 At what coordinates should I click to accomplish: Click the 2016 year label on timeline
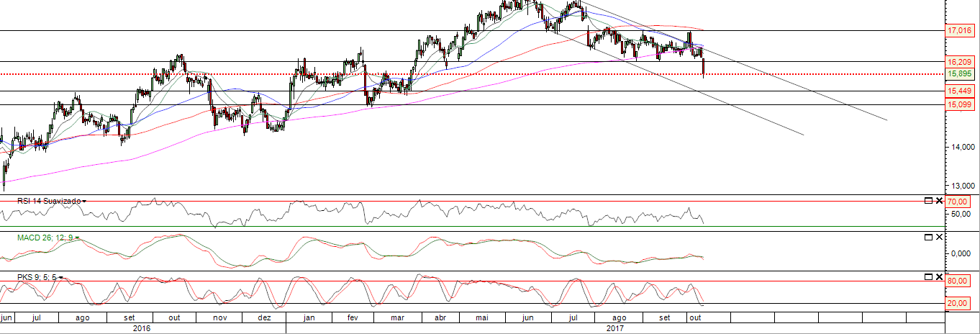click(142, 328)
